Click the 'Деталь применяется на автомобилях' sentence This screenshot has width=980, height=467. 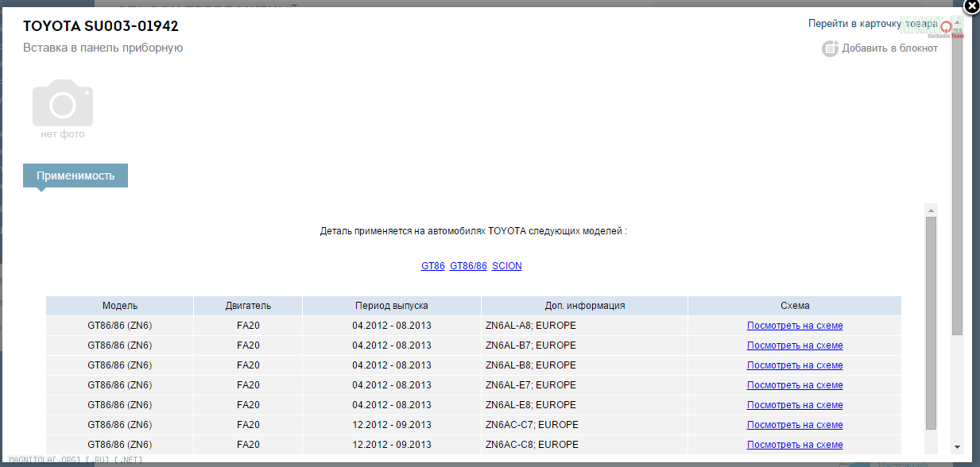pos(474,232)
